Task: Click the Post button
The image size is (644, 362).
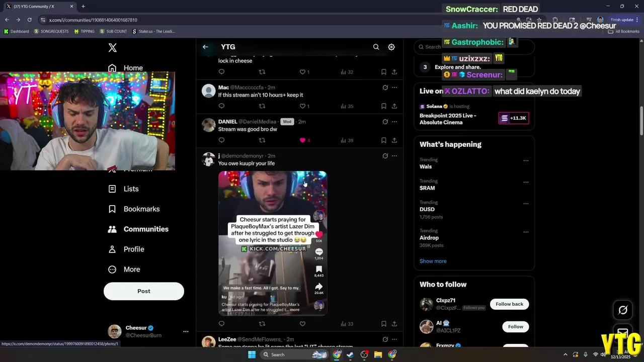Action: (x=144, y=291)
